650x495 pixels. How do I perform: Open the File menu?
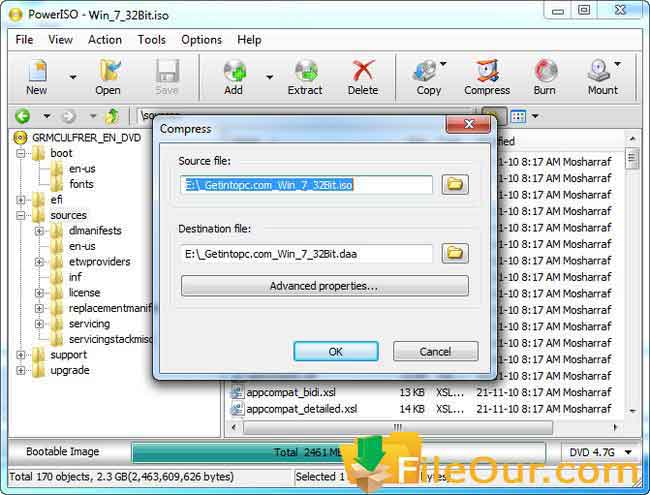[24, 40]
